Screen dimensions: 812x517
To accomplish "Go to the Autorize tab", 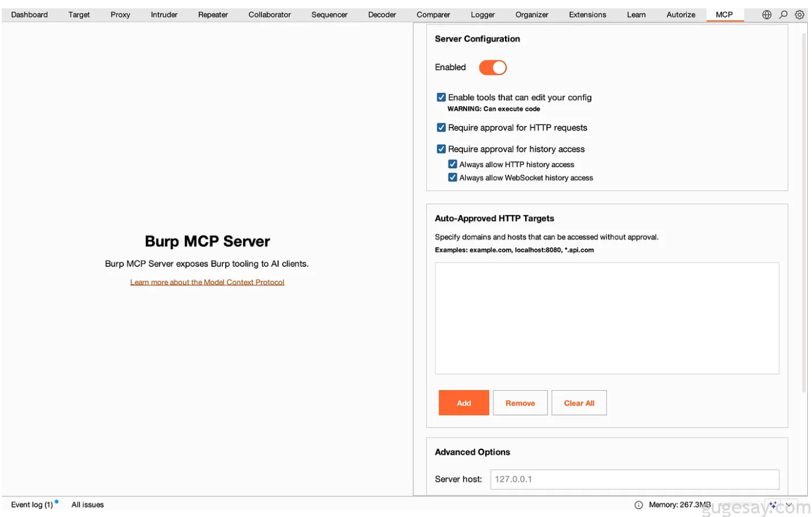I will (681, 15).
